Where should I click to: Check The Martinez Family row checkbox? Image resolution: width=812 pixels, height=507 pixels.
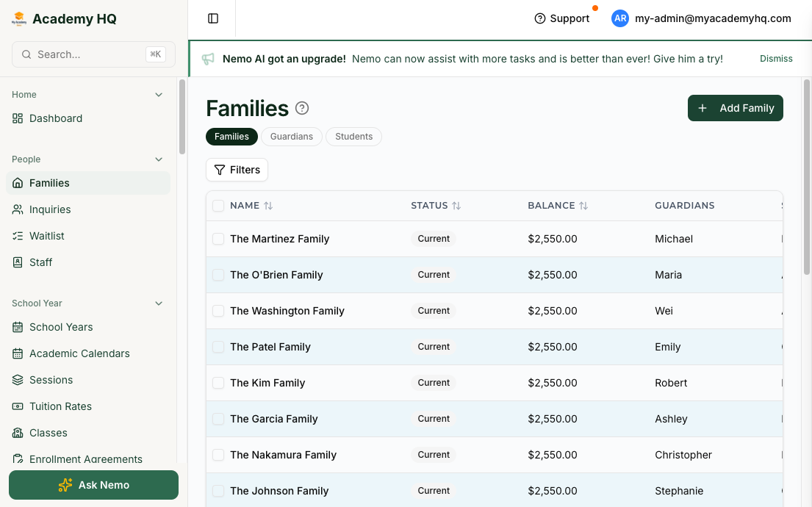click(x=218, y=239)
